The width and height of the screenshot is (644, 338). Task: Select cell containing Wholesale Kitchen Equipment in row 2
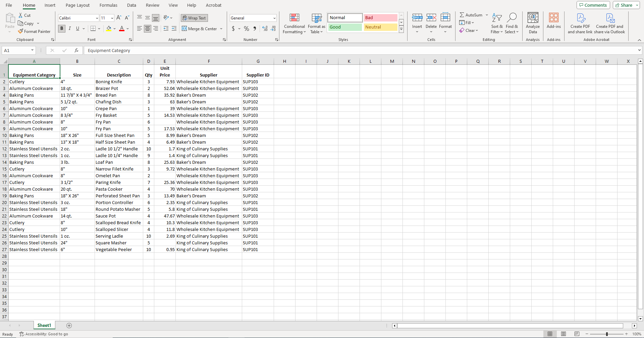pyautogui.click(x=209, y=82)
